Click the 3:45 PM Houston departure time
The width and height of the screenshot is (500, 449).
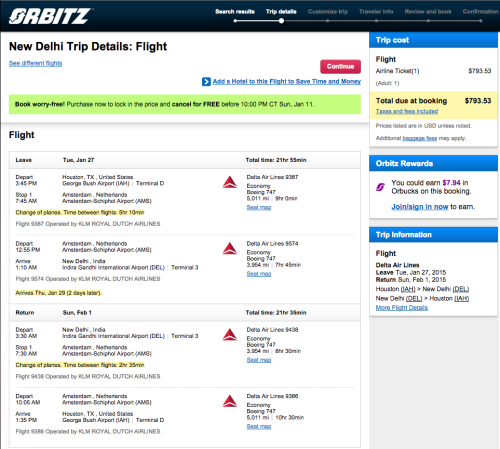26,183
